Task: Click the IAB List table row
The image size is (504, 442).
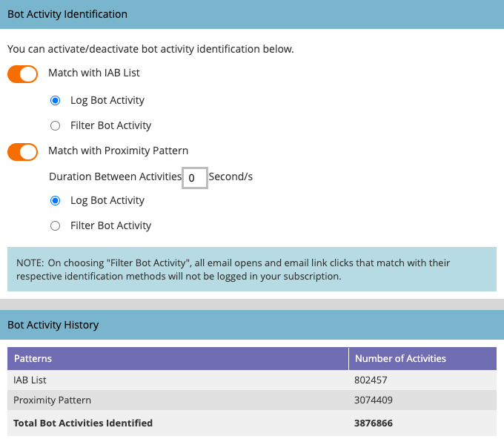Action: pyautogui.click(x=252, y=380)
